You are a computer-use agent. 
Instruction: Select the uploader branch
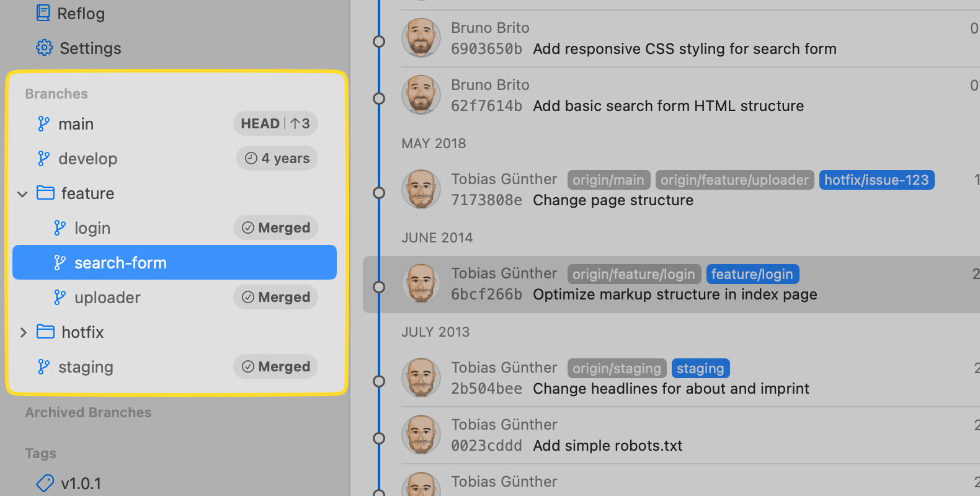pos(107,298)
